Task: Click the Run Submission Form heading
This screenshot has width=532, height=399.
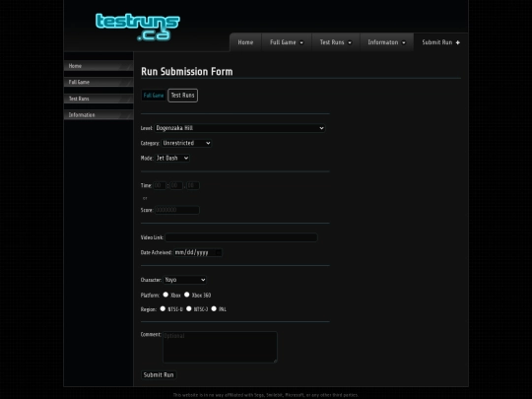Action: pyautogui.click(x=187, y=72)
